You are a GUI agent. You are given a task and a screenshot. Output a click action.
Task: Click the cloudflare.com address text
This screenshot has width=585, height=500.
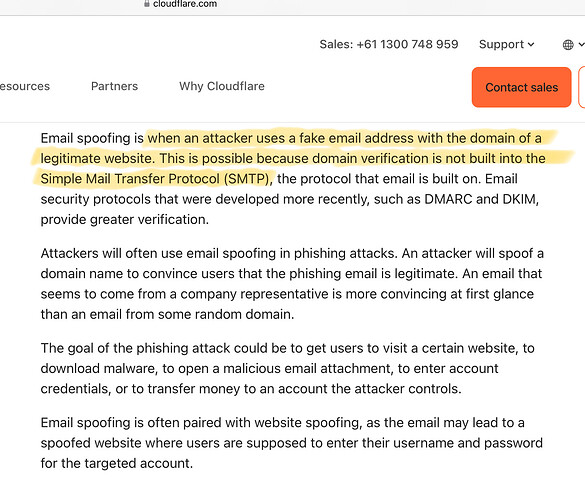185,4
